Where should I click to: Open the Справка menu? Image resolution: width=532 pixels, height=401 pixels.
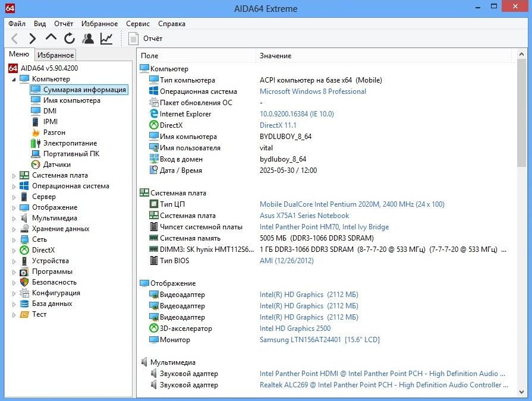tap(172, 24)
